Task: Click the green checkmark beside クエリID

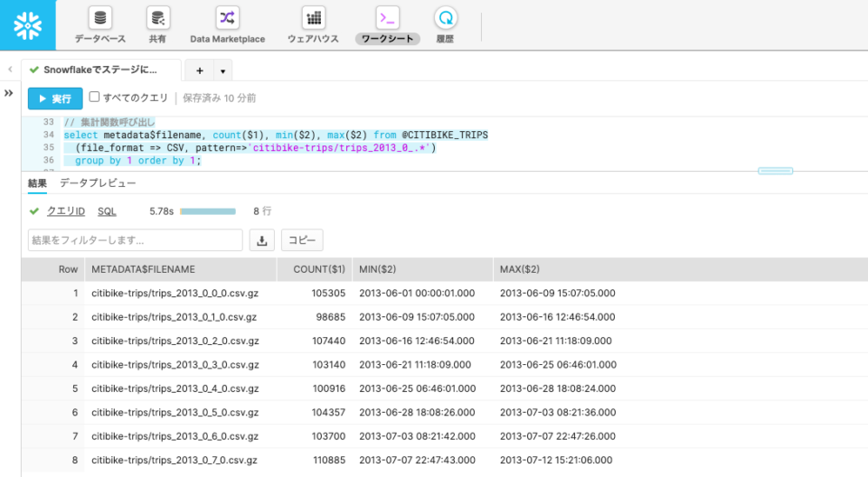Action: point(34,210)
